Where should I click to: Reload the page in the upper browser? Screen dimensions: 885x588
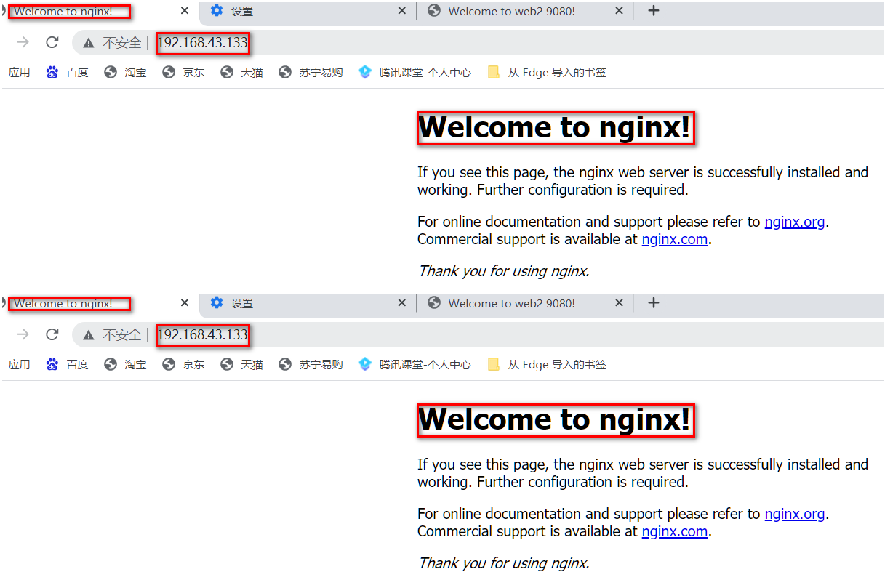(x=52, y=42)
